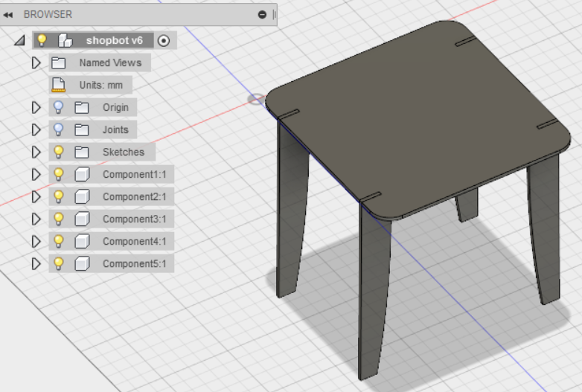The width and height of the screenshot is (582, 392).
Task: Select the Origin label
Action: pyautogui.click(x=115, y=108)
